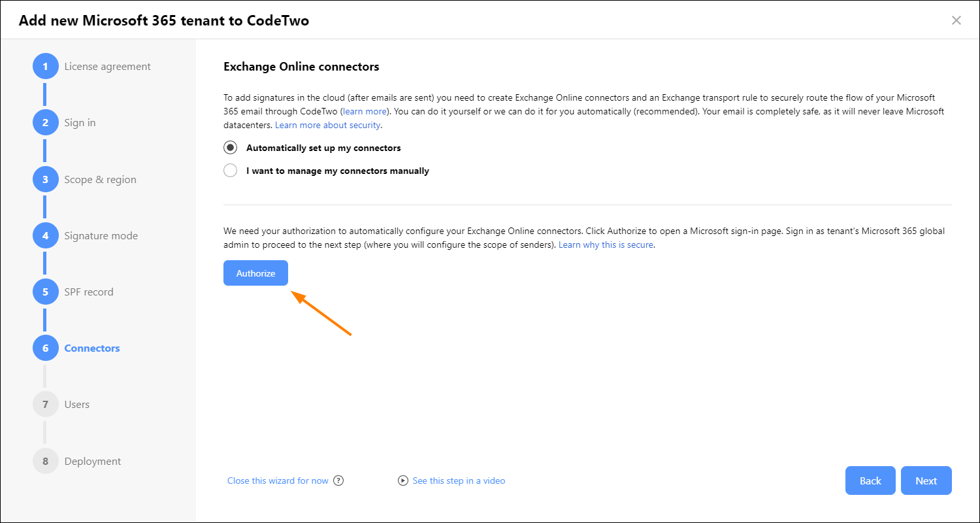Click the step 7 circle icon

click(45, 404)
